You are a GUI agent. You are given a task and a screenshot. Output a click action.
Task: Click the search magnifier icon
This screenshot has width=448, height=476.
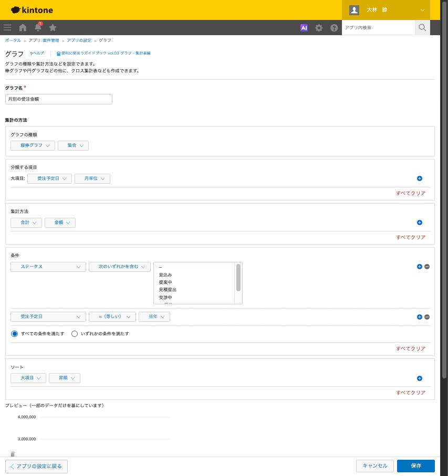coord(422,28)
